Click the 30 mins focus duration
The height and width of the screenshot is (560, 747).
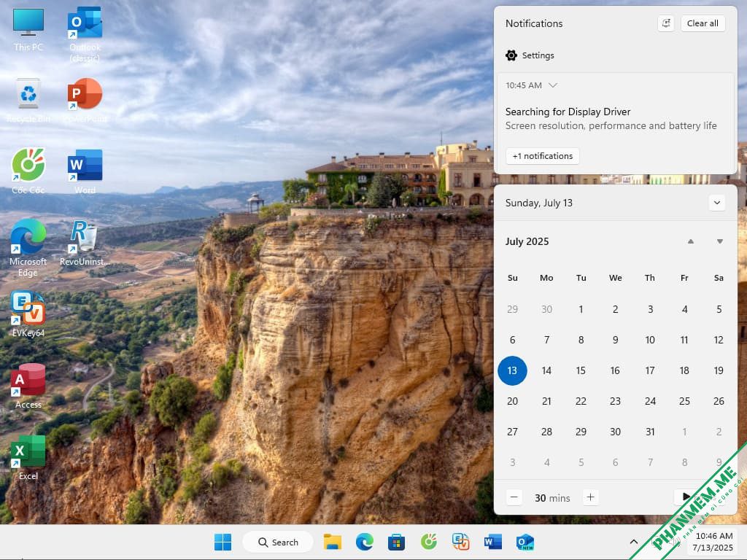tap(552, 497)
